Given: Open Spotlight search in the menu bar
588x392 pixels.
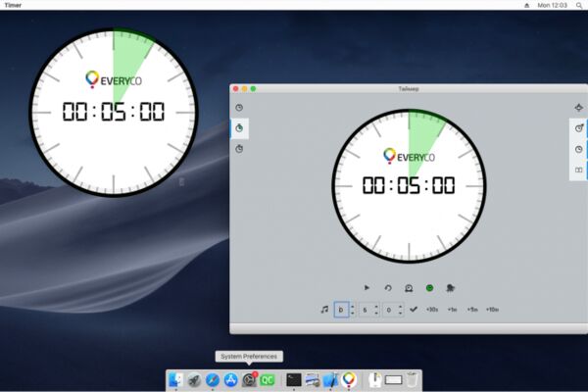Looking at the screenshot, I should click(x=579, y=5).
